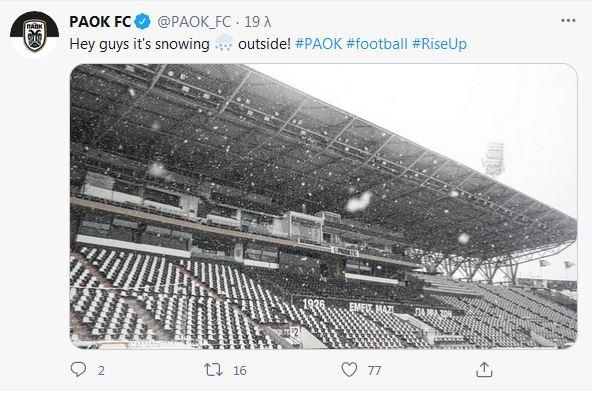Click the PAOK FC display name

click(x=100, y=22)
